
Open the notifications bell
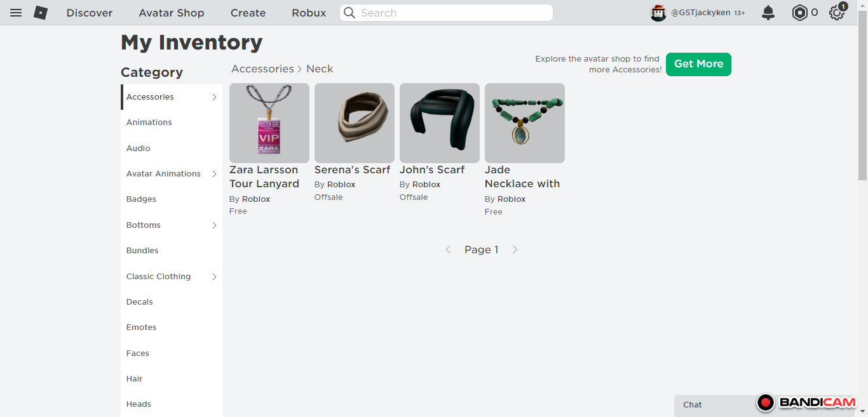point(768,13)
